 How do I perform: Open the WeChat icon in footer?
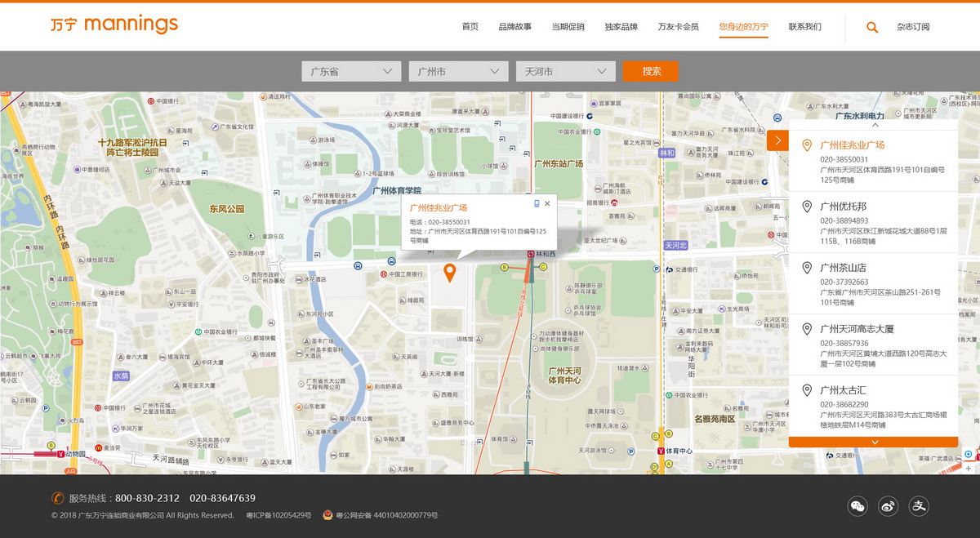point(857,506)
